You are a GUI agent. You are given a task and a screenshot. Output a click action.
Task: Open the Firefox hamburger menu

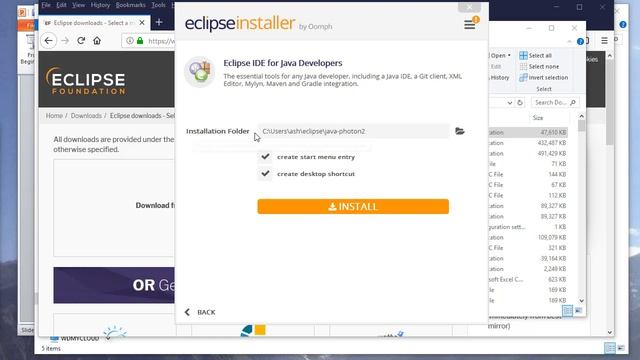coord(604,40)
